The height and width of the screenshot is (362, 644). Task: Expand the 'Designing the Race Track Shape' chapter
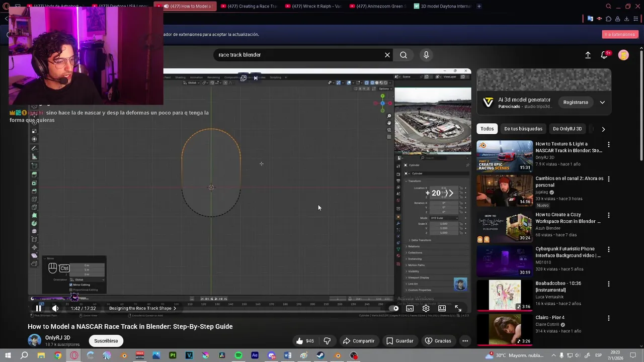click(143, 308)
